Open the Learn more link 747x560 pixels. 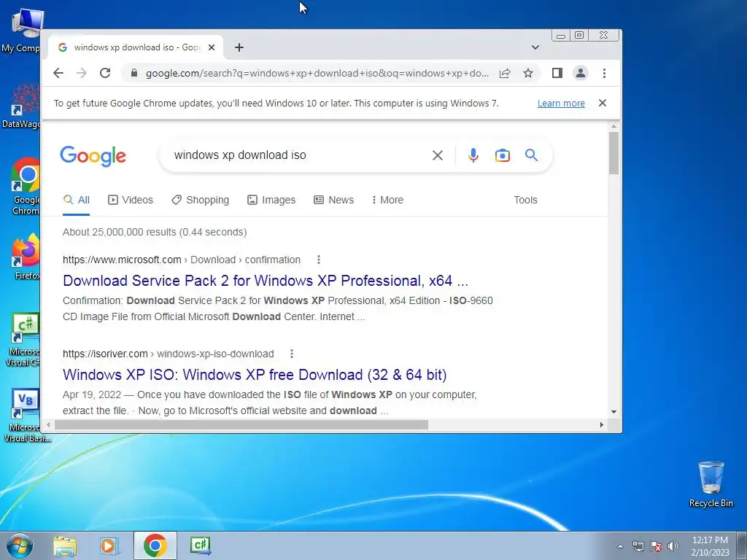pyautogui.click(x=561, y=104)
